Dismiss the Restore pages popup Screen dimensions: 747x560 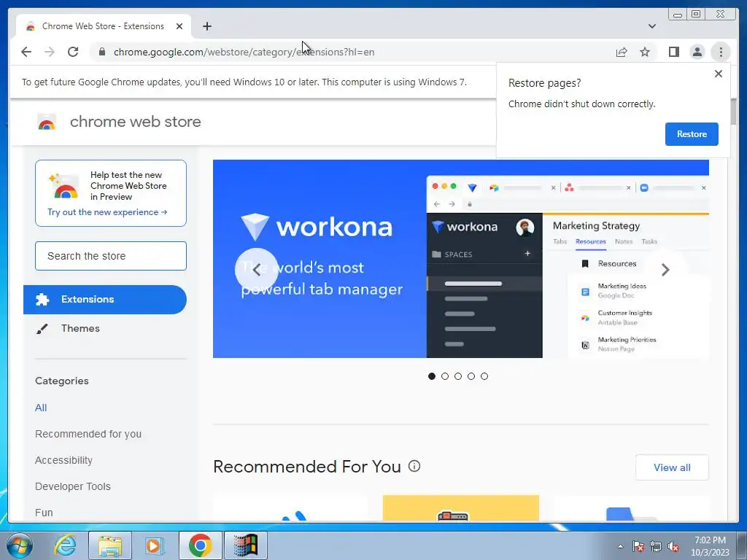(x=719, y=74)
